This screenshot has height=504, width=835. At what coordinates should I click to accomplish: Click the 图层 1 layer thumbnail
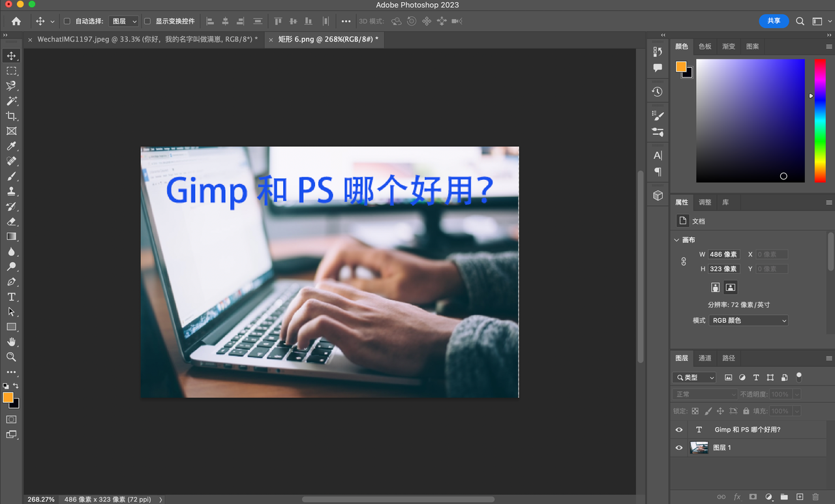[x=699, y=448]
